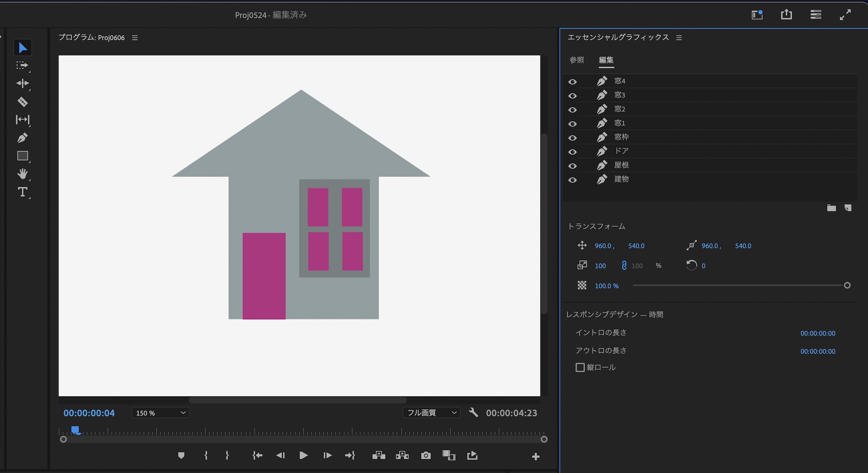Hide the 窓4 layer
868x473 pixels.
572,82
